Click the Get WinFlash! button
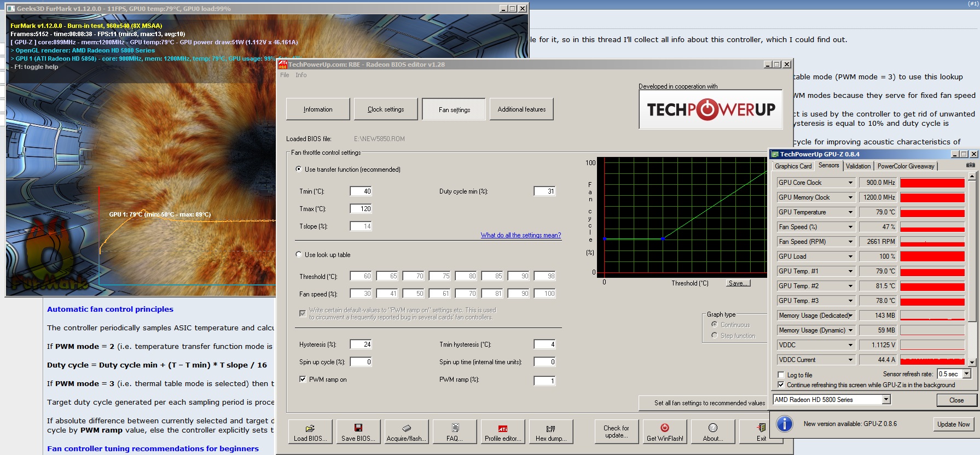The image size is (980, 455). [665, 431]
